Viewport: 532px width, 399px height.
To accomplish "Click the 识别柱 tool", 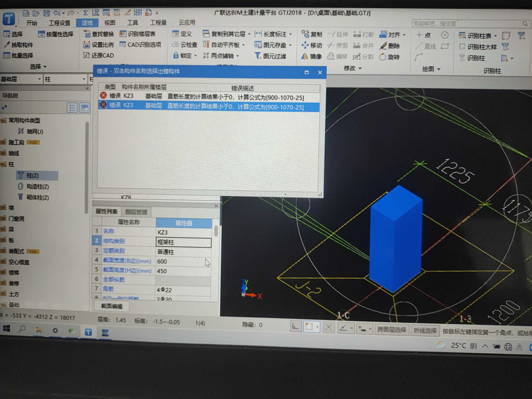I will (472, 58).
